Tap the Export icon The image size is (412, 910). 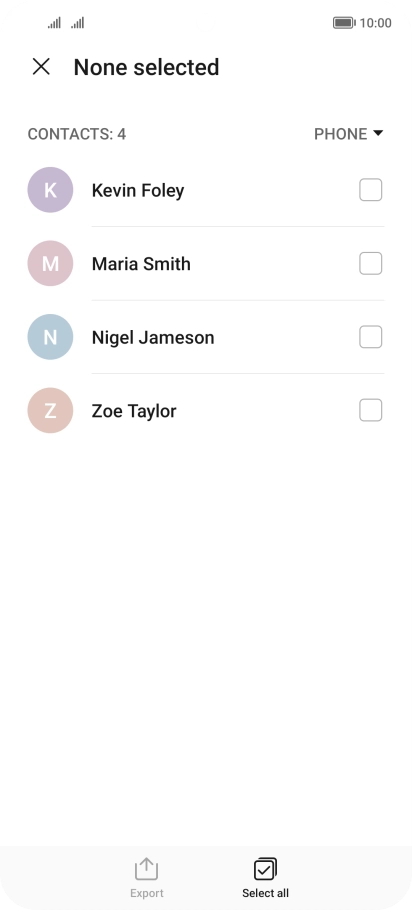[x=146, y=869]
